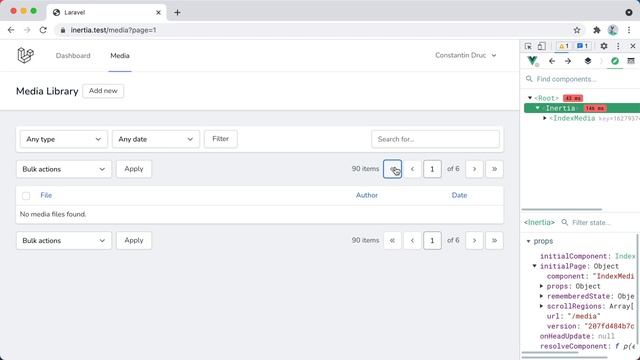Screen dimensions: 640x360
Task: Open the bottom Bulk actions dropdown
Action: pos(64,240)
